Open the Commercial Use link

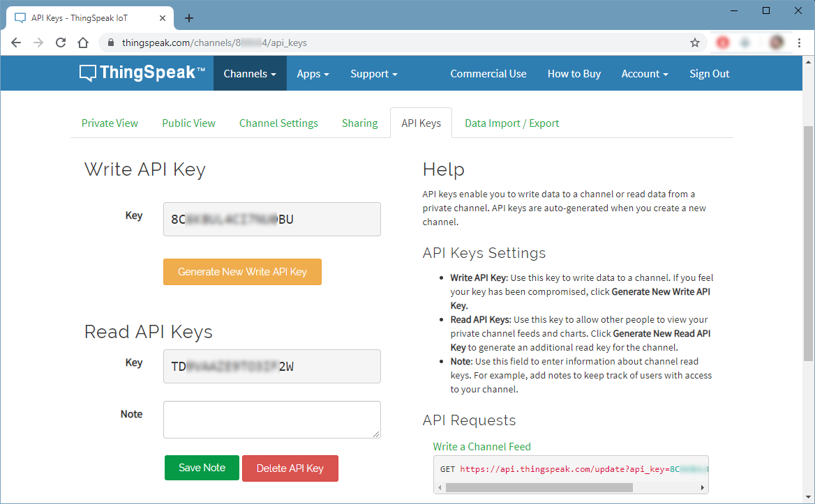point(488,74)
